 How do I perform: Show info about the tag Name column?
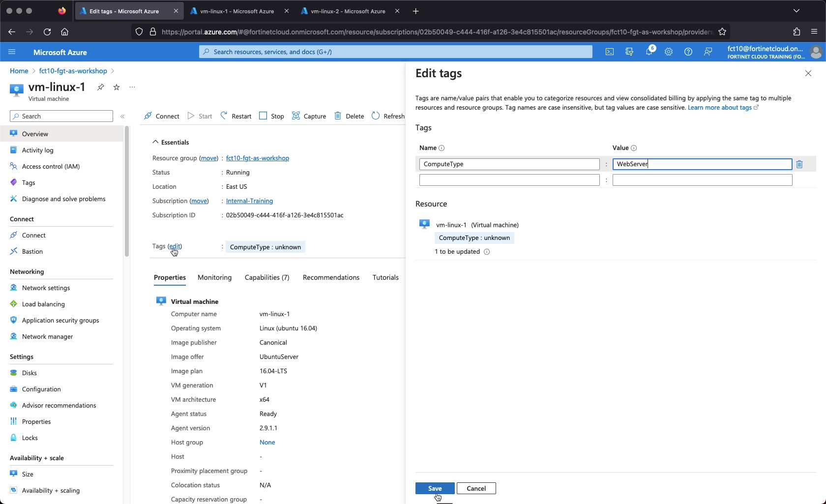pyautogui.click(x=442, y=148)
